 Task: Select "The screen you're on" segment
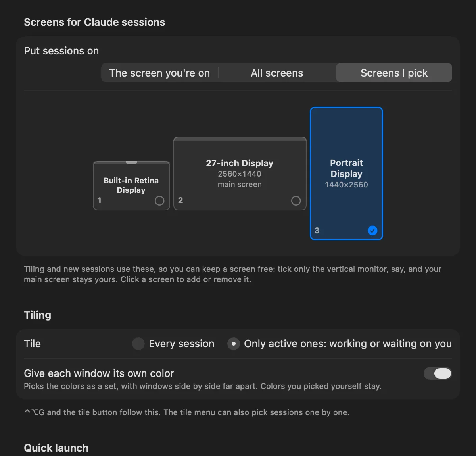[x=159, y=73]
